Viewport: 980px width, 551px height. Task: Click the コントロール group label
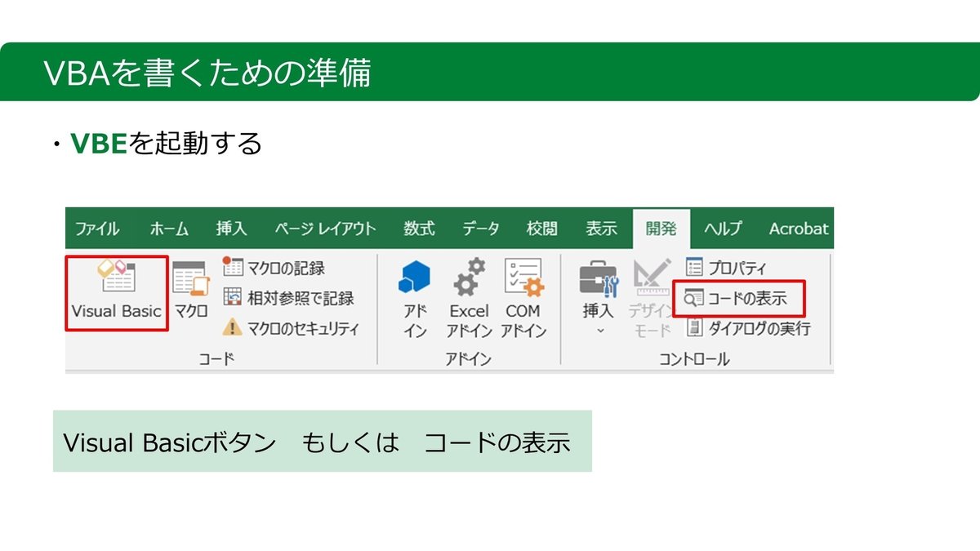(x=694, y=359)
